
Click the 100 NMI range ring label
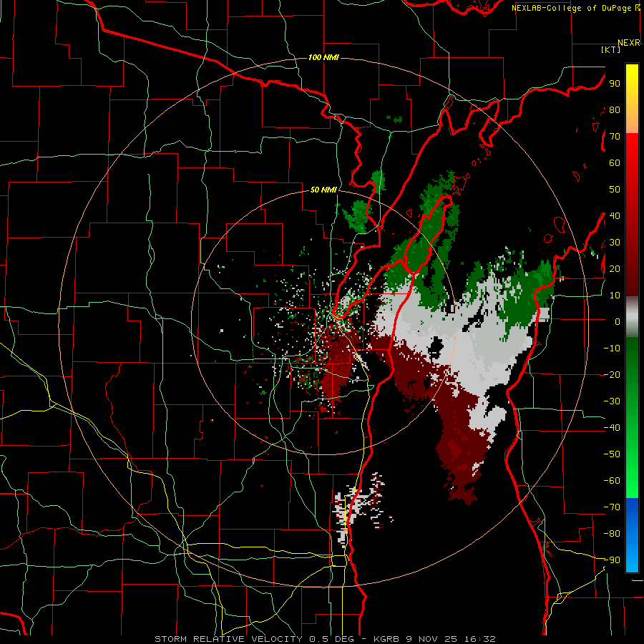click(323, 57)
